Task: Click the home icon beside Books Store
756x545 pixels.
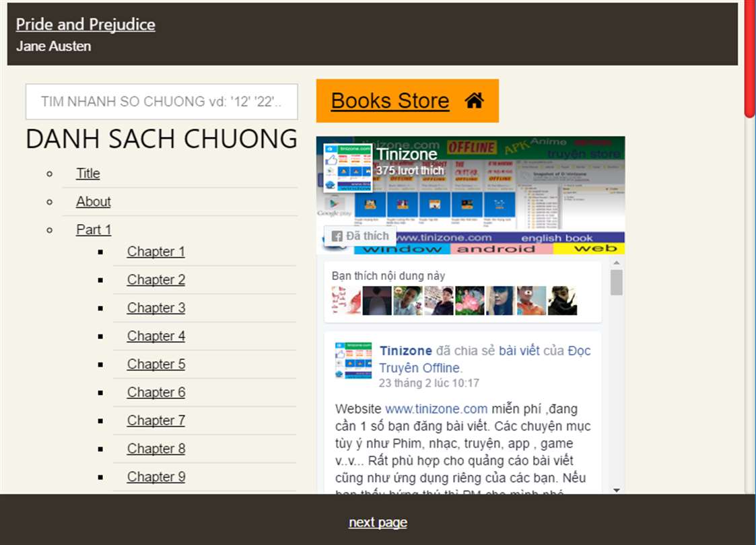Action: click(x=474, y=101)
